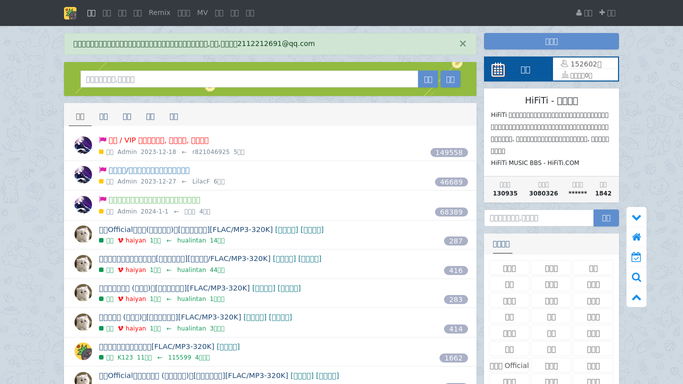
Task: Select the first thread list tab
Action: [x=80, y=117]
